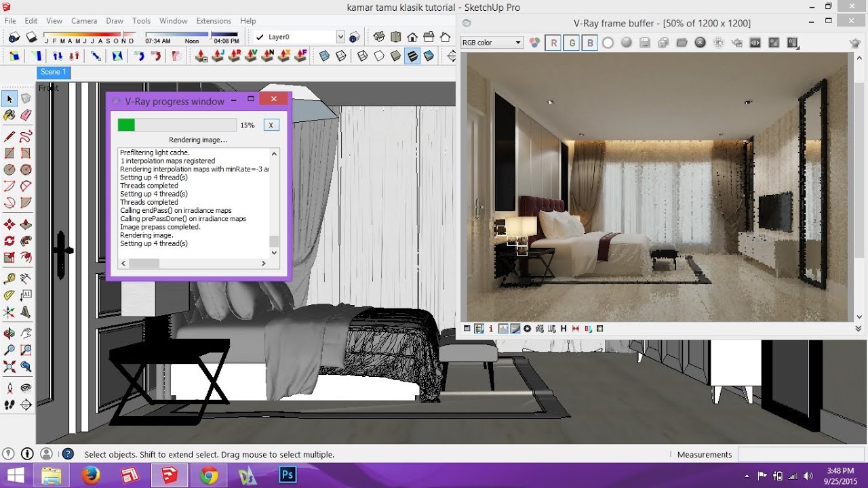Viewport: 868px width, 488px height.
Task: Select the Move tool
Action: 9,224
